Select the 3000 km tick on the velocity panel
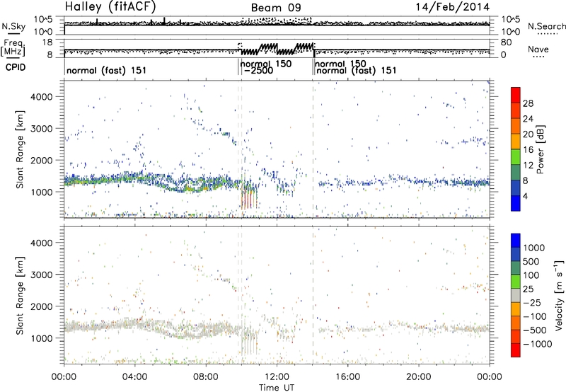Viewport: 566px width, 392px height. tap(41, 275)
